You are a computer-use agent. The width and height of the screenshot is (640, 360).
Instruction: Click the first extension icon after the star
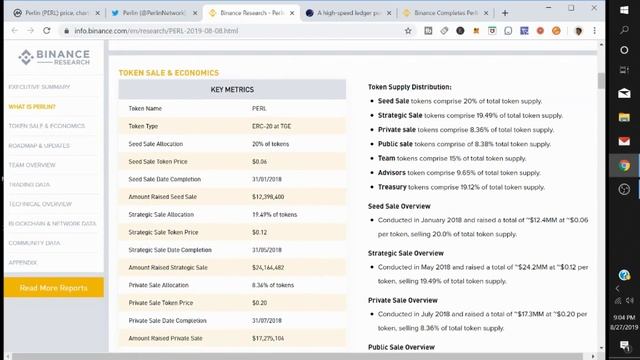[x=428, y=31]
